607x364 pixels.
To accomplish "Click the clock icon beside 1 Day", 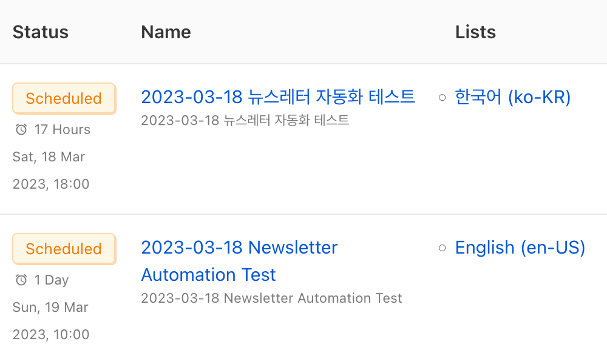I will tap(21, 280).
